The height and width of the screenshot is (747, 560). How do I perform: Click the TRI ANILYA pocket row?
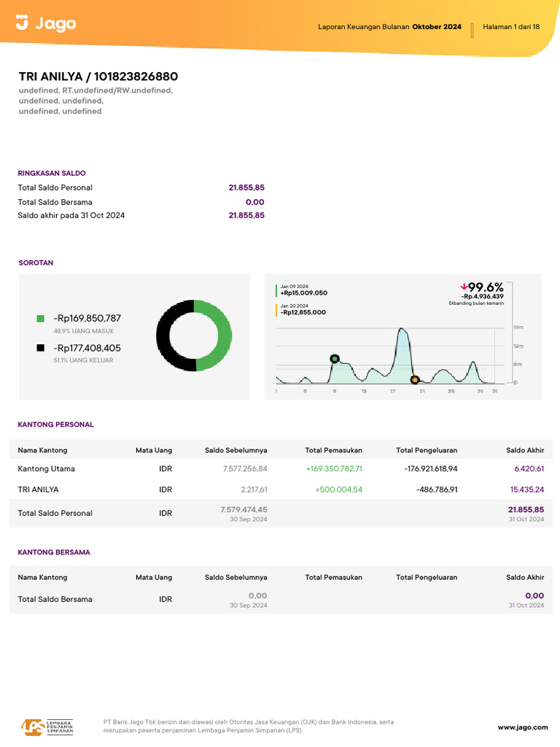pos(38,489)
